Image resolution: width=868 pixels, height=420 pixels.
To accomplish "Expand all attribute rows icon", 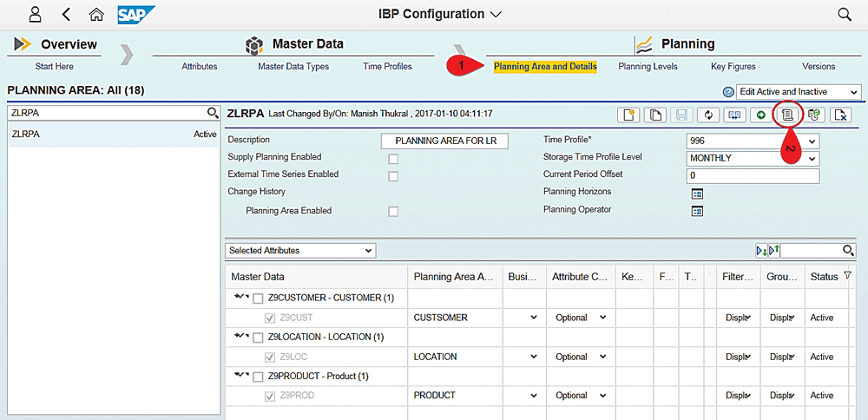I will pos(762,251).
